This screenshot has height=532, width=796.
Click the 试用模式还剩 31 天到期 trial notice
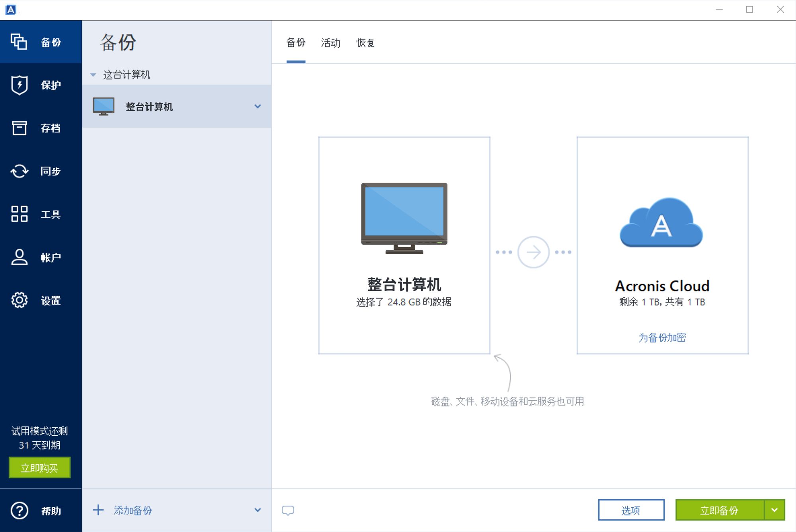coord(39,438)
